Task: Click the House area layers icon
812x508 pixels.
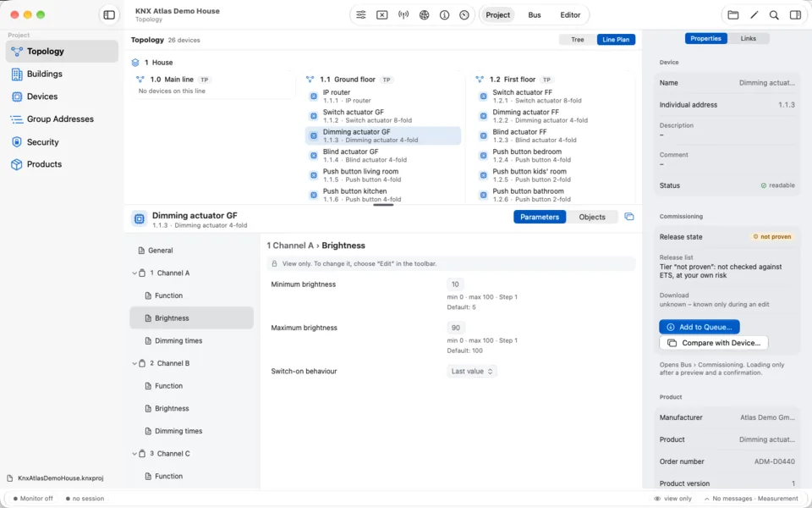Action: point(135,62)
